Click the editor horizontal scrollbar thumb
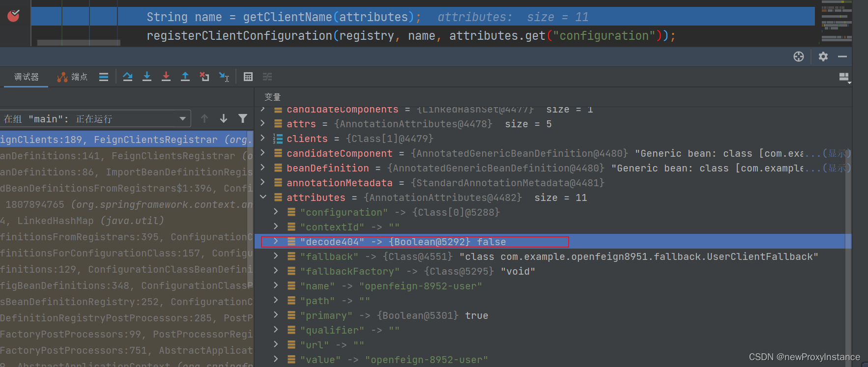Viewport: 868px width, 367px height. pos(79,43)
